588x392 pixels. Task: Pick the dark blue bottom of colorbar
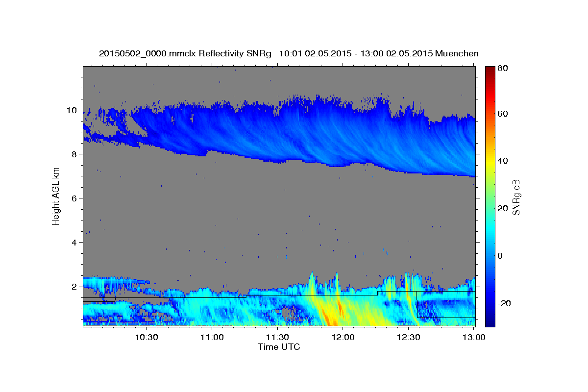(x=490, y=321)
